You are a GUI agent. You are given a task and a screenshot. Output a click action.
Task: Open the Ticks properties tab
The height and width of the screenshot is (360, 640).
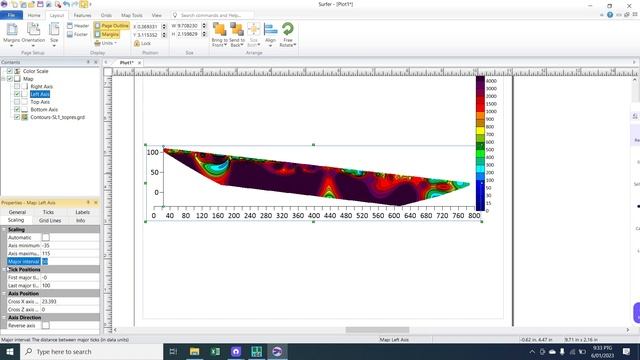pyautogui.click(x=48, y=212)
